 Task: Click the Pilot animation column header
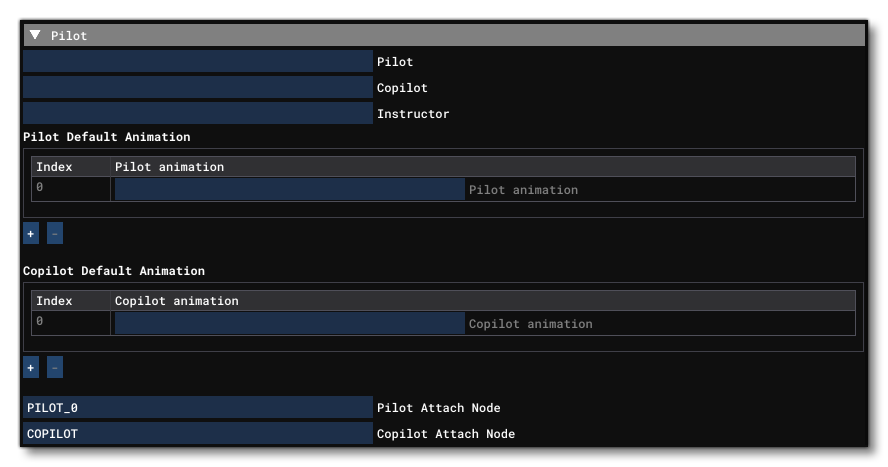click(x=169, y=167)
